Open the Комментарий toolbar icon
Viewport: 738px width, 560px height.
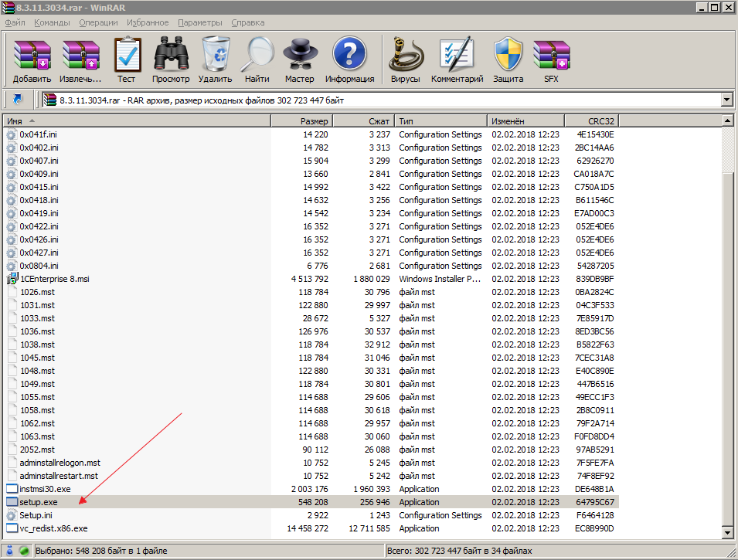click(x=457, y=54)
